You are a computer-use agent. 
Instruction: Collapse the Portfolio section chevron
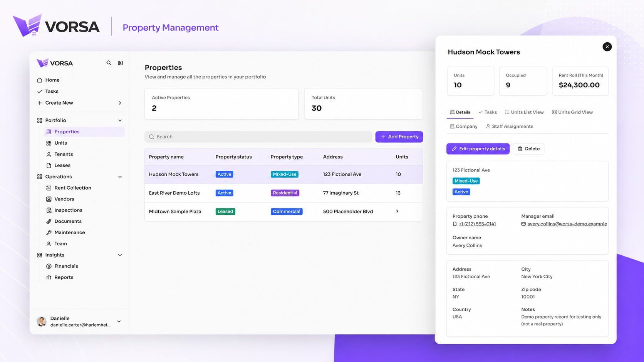tap(120, 120)
